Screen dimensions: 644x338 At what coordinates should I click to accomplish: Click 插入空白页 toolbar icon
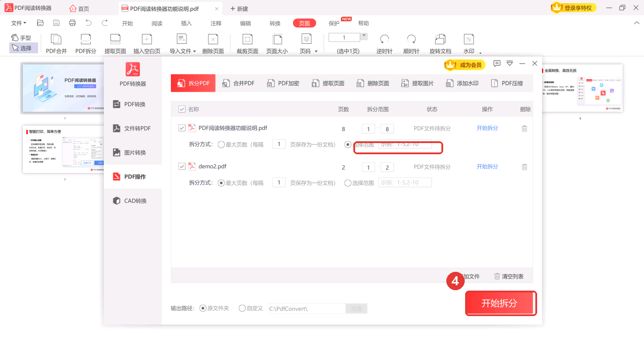click(147, 44)
